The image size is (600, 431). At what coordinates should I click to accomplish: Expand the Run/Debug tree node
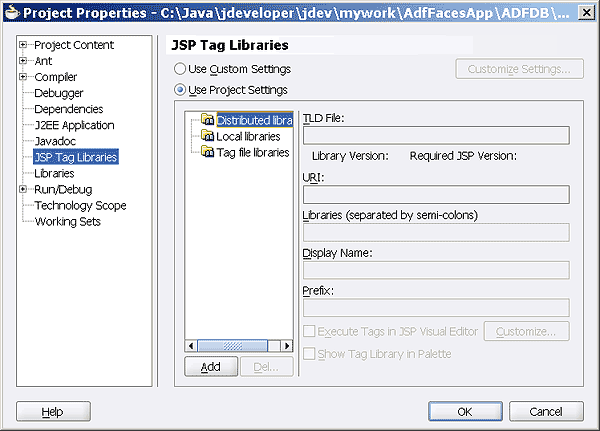tap(23, 190)
